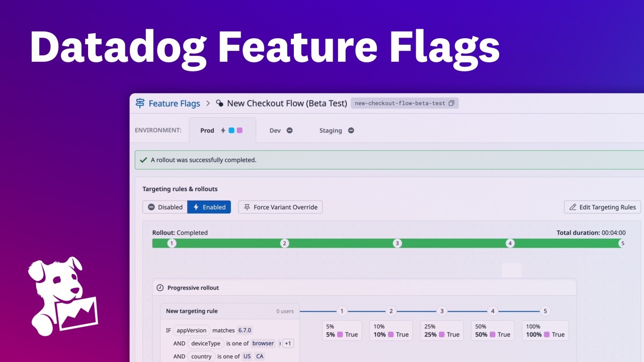The image size is (644, 362).
Task: Click step marker 1 on the green rollout bar
Action: point(172,243)
